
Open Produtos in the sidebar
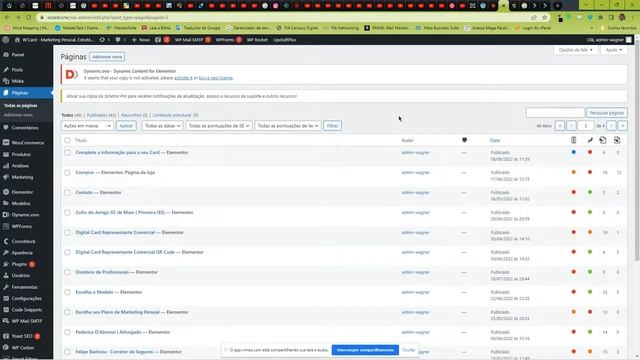pos(21,154)
